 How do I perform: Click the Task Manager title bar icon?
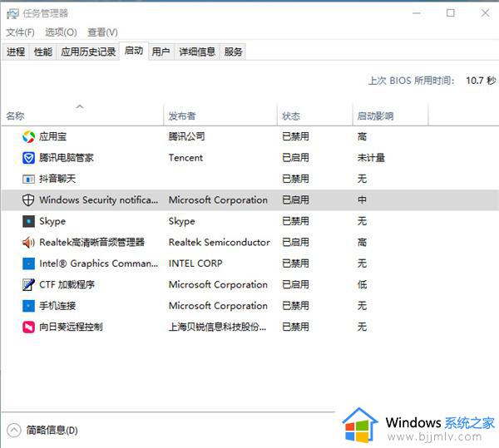(12, 13)
